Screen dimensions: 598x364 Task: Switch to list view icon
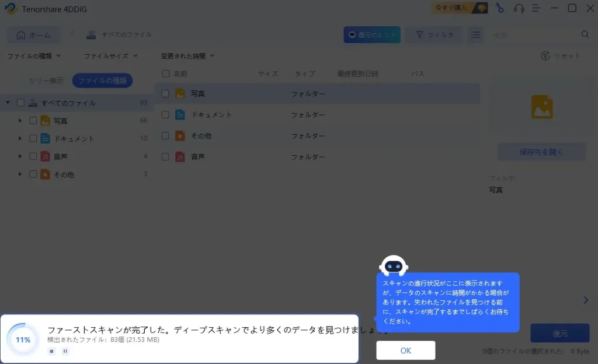[476, 35]
